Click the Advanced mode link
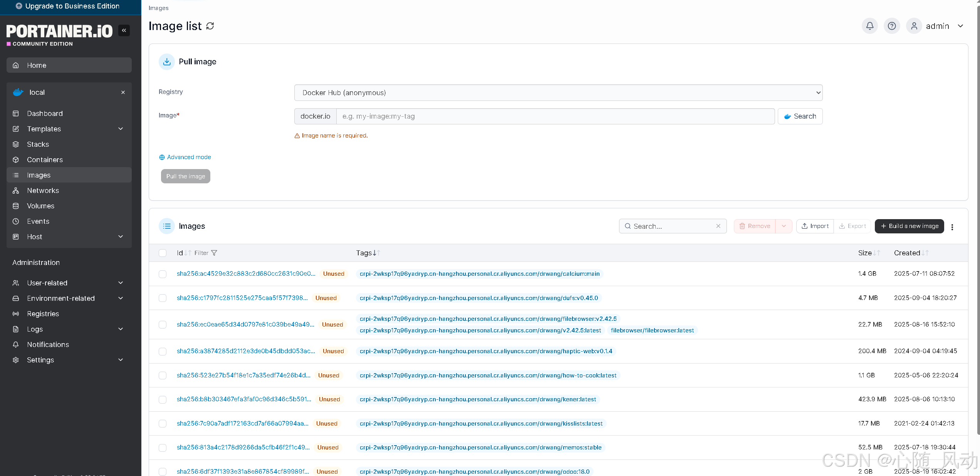This screenshot has width=980, height=476. tap(189, 157)
